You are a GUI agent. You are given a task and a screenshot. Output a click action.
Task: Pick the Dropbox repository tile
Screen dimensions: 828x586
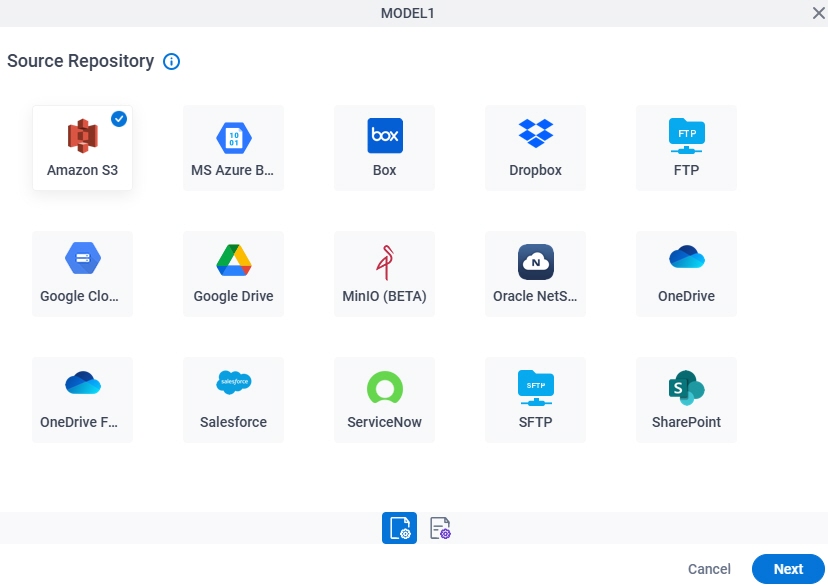tap(535, 148)
